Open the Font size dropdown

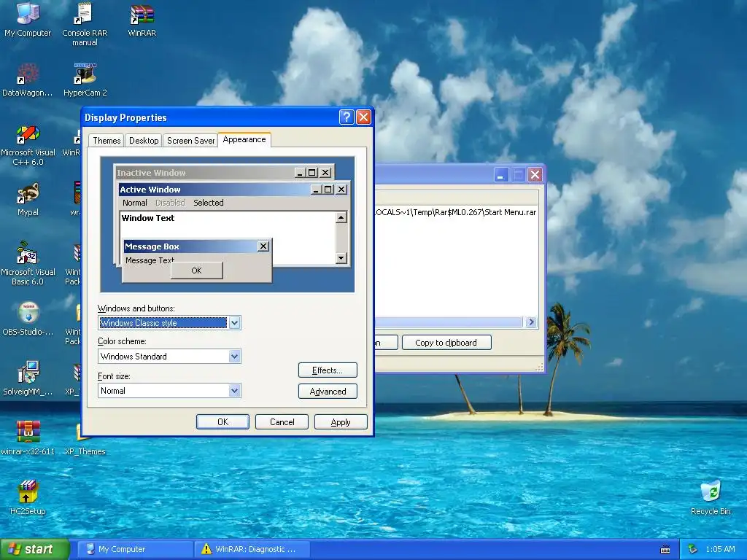click(x=234, y=391)
